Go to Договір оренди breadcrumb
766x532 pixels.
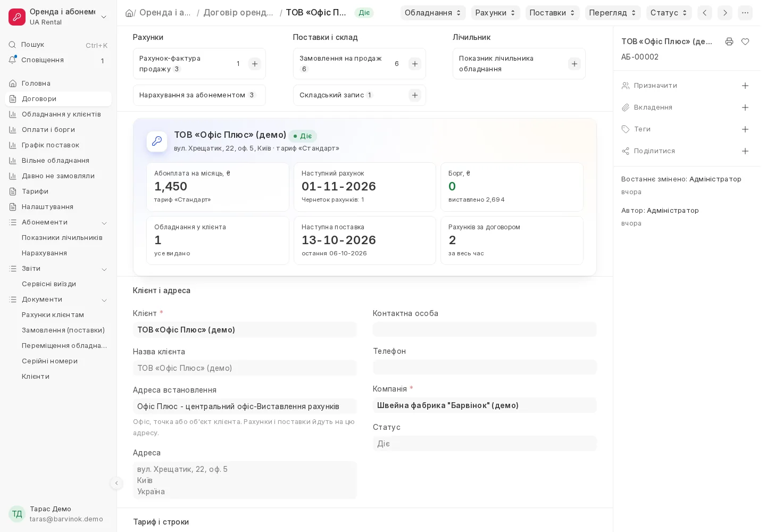click(x=238, y=13)
